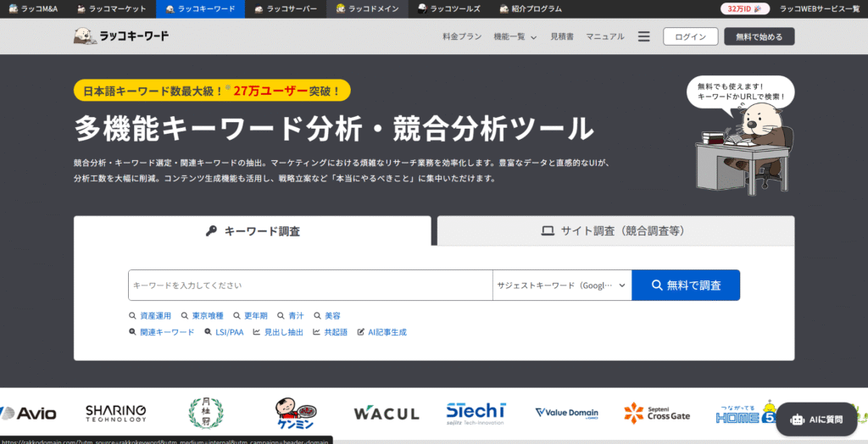
Task: Click the ラッコキーワード otter logo
Action: point(120,36)
